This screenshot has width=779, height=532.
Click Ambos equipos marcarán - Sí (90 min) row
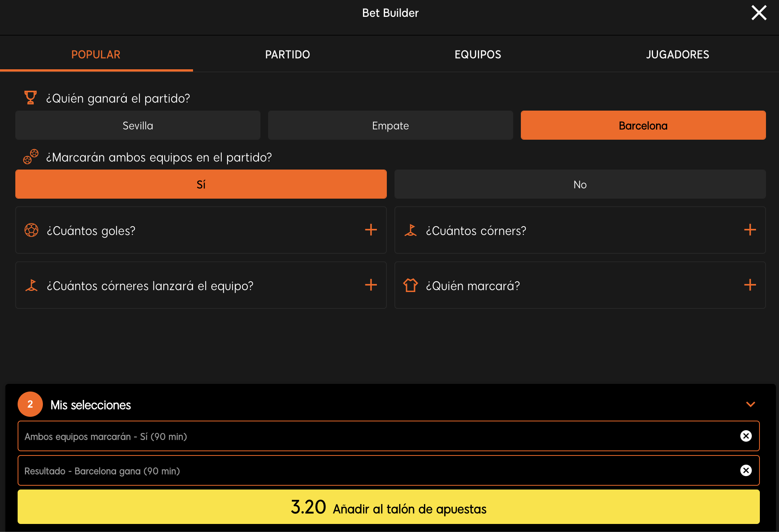pyautogui.click(x=389, y=436)
